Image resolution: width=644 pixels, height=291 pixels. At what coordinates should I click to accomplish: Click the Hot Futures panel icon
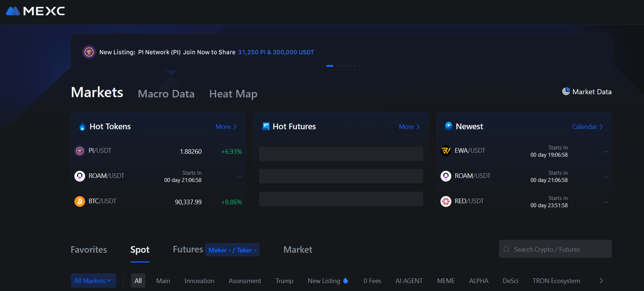coord(266,126)
